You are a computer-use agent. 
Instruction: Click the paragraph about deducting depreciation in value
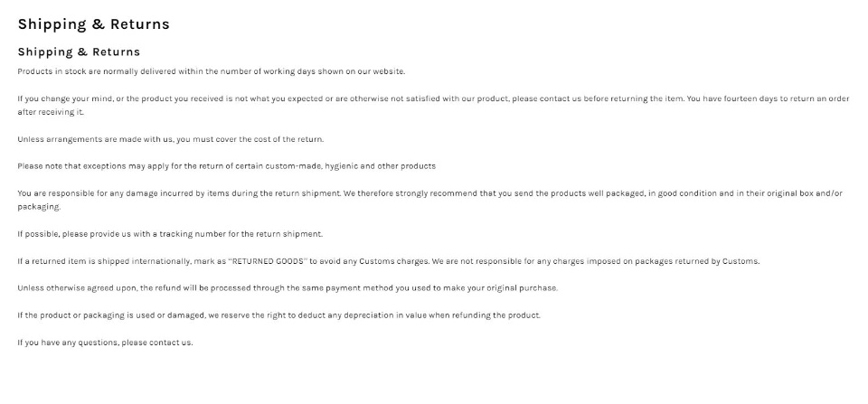click(x=279, y=315)
